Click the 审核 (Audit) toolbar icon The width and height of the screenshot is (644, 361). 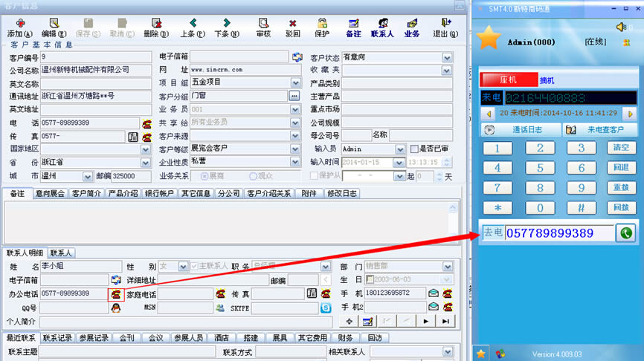[263, 27]
